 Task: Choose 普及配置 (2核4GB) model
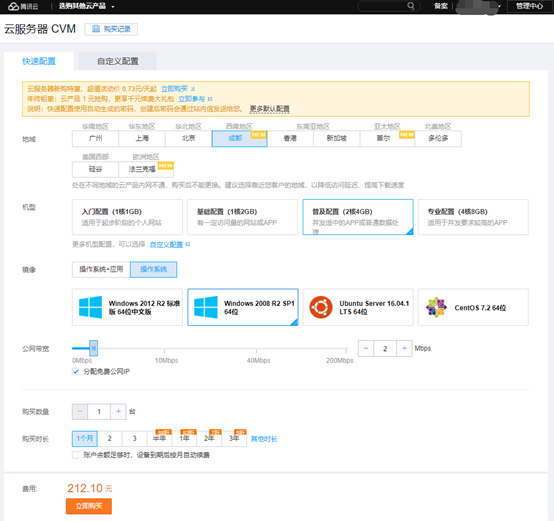pos(358,217)
